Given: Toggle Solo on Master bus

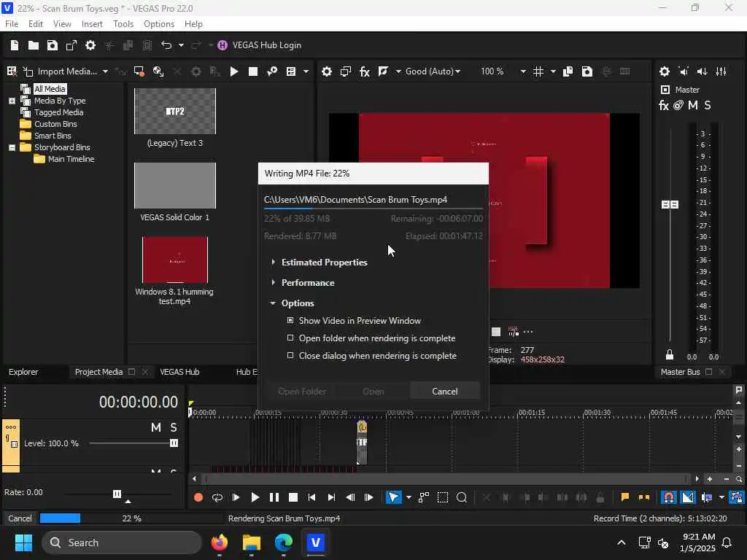Looking at the screenshot, I should [x=708, y=105].
